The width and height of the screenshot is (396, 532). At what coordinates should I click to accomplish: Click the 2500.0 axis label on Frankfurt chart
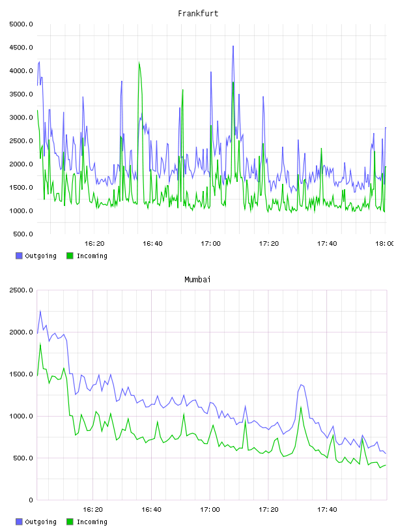click(21, 141)
